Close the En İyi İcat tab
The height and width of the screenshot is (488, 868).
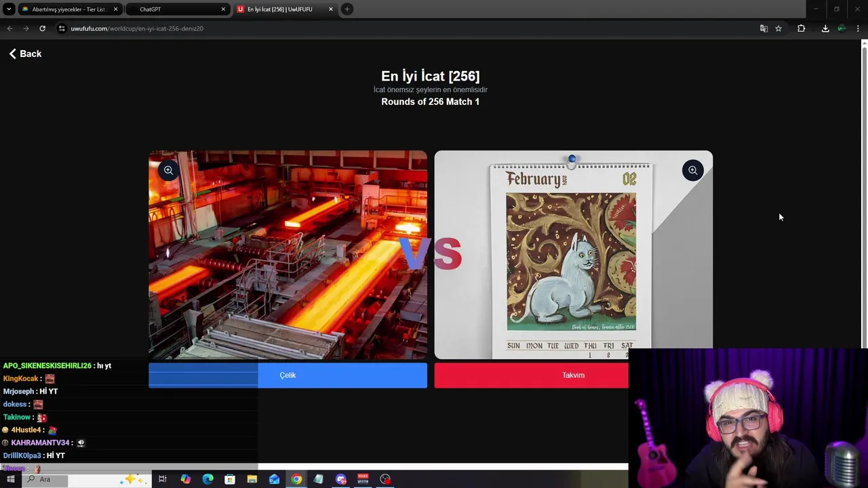click(331, 9)
